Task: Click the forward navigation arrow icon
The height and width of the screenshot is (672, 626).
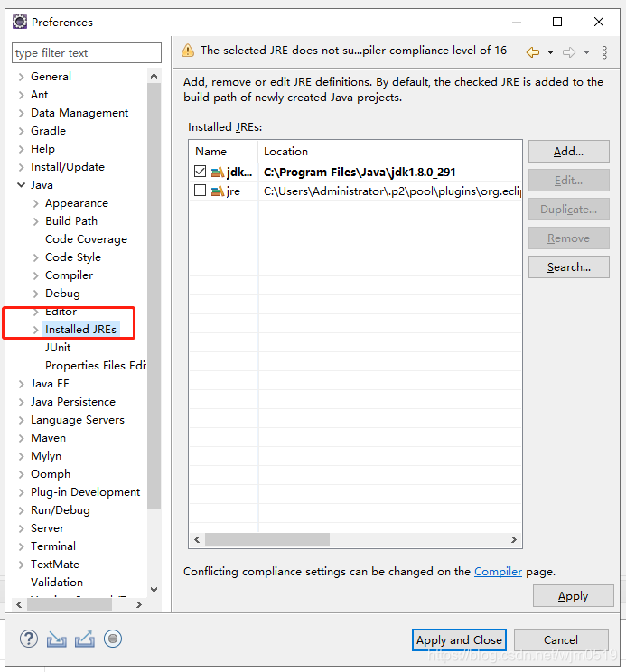Action: [x=569, y=52]
